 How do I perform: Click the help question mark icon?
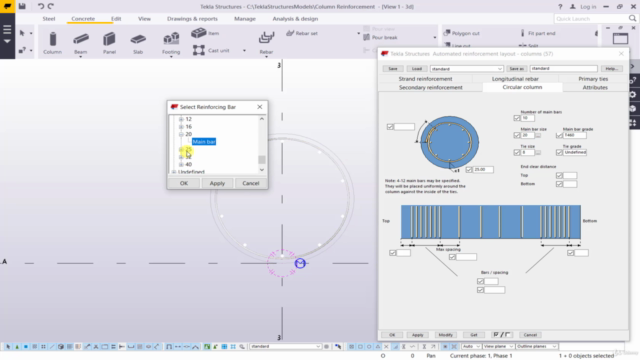tap(560, 7)
